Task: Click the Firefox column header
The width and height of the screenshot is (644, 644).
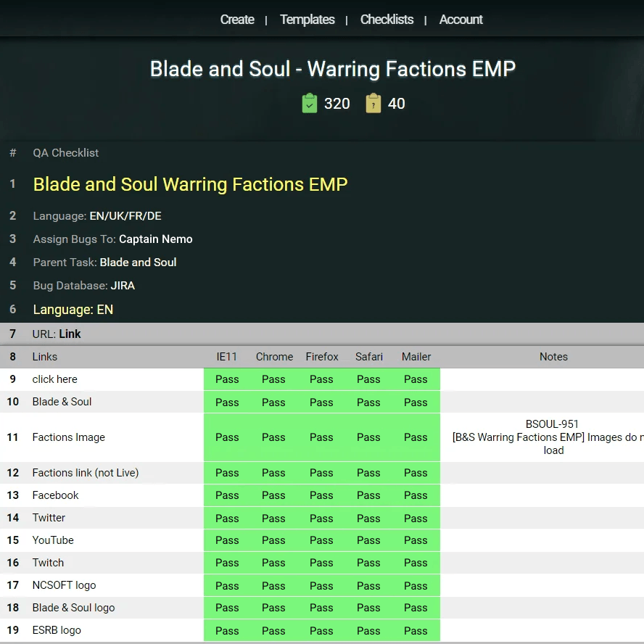Action: [321, 357]
